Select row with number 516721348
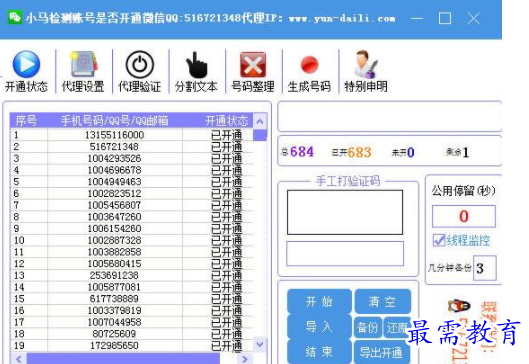Screen dimensions: 529x364 [132, 147]
